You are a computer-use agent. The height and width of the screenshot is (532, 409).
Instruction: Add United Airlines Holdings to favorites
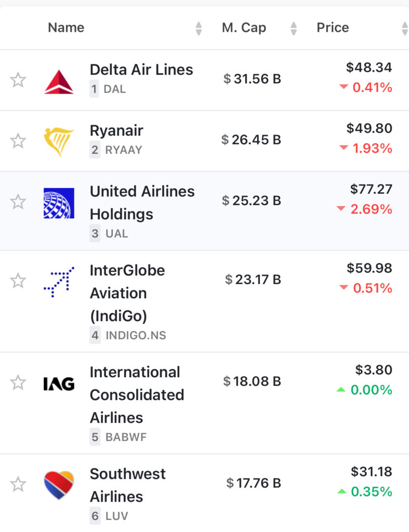pos(18,202)
